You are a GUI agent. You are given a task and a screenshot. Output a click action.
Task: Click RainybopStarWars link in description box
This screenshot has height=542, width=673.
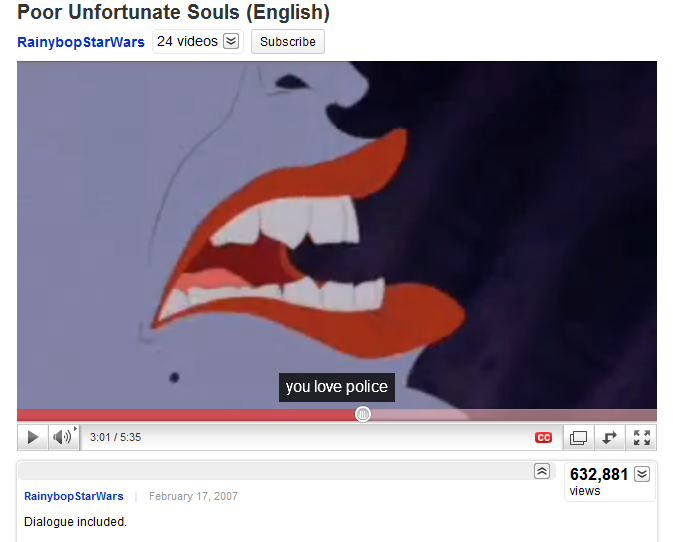coord(73,496)
